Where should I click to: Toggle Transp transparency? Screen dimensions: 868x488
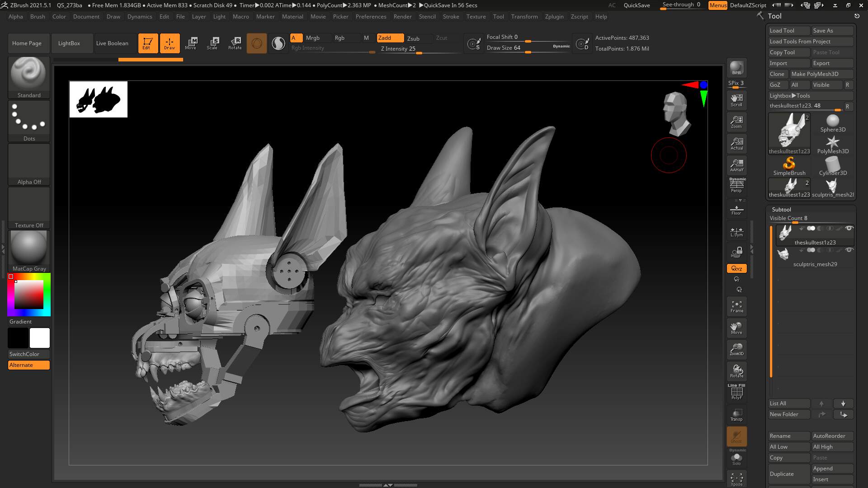click(x=736, y=415)
